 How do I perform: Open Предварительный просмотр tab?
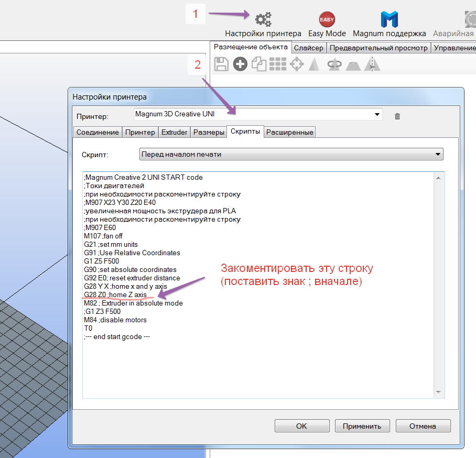pyautogui.click(x=378, y=48)
